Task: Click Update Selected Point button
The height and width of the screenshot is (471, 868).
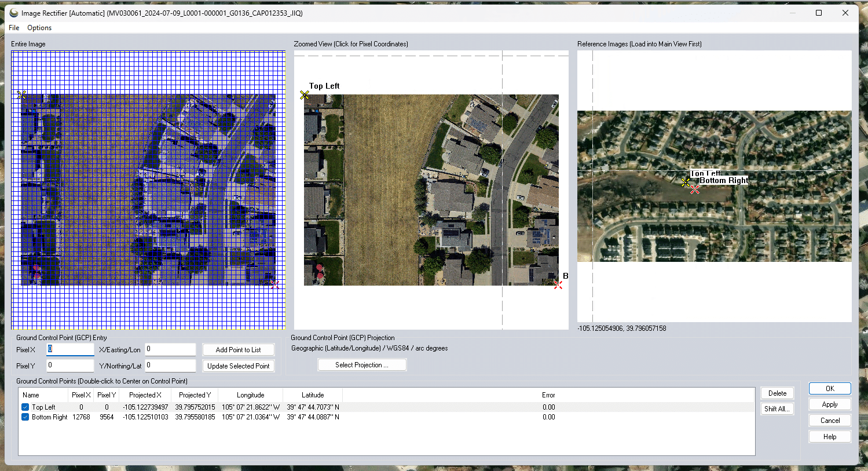Action: (238, 366)
